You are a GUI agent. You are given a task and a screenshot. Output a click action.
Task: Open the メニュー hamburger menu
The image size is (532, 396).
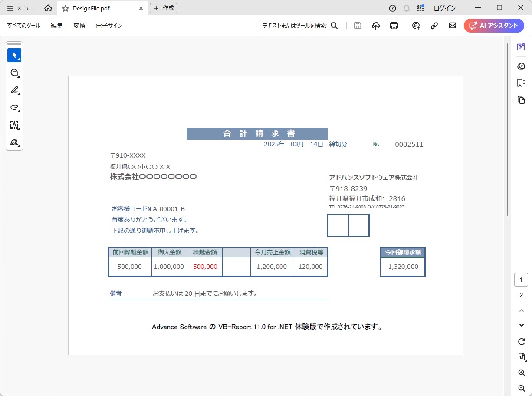(20, 8)
